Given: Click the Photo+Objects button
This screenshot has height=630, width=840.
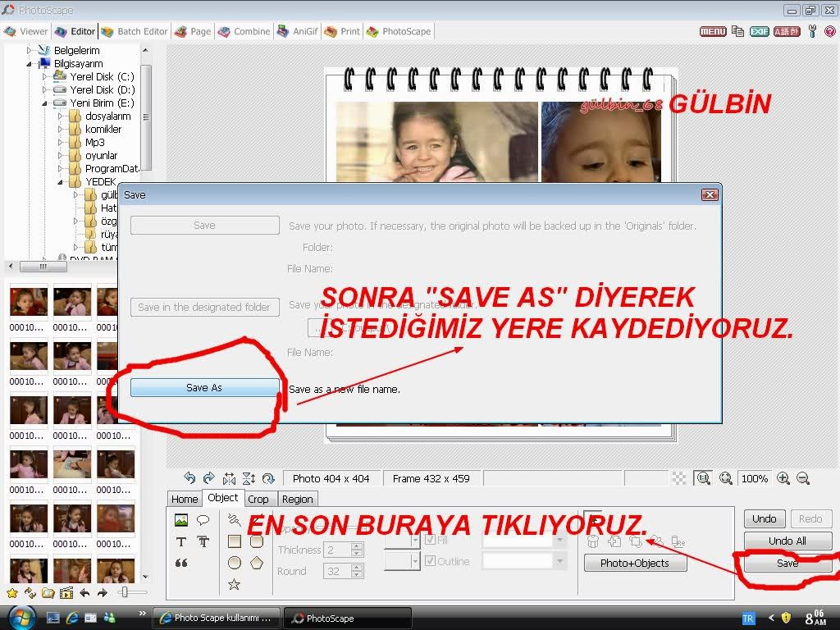Looking at the screenshot, I should (635, 563).
